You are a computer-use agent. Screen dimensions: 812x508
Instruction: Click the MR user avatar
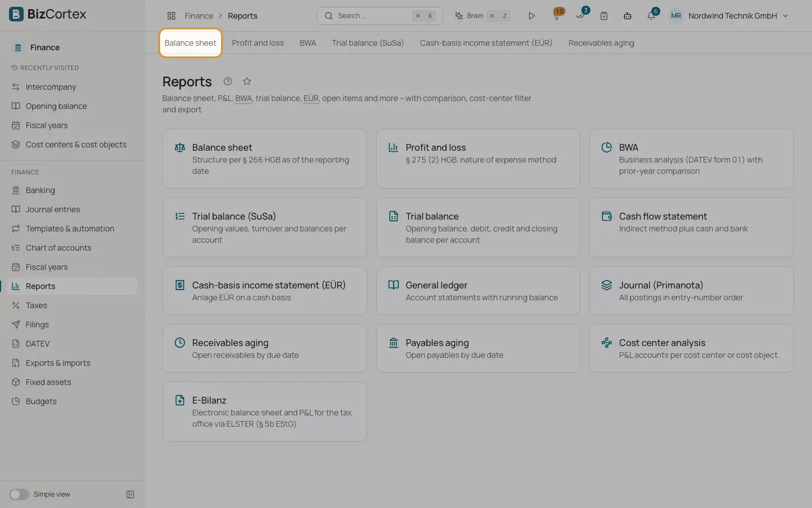tap(676, 16)
